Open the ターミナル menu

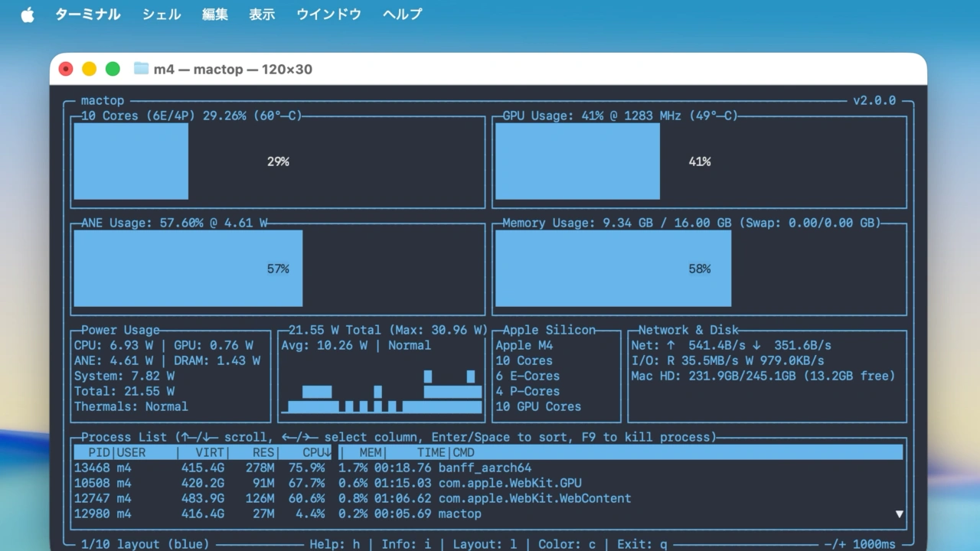[x=87, y=15]
